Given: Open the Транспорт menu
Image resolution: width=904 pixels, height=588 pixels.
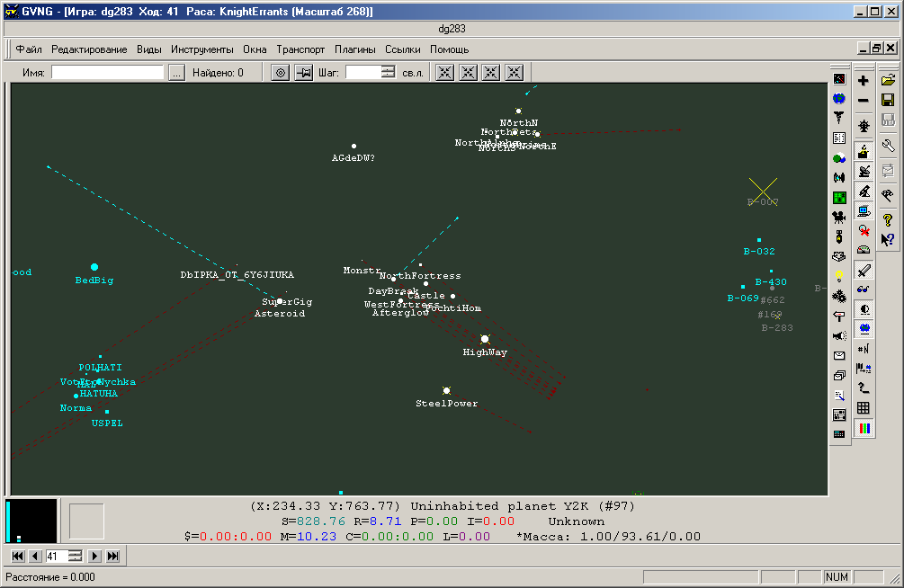Looking at the screenshot, I should (300, 49).
